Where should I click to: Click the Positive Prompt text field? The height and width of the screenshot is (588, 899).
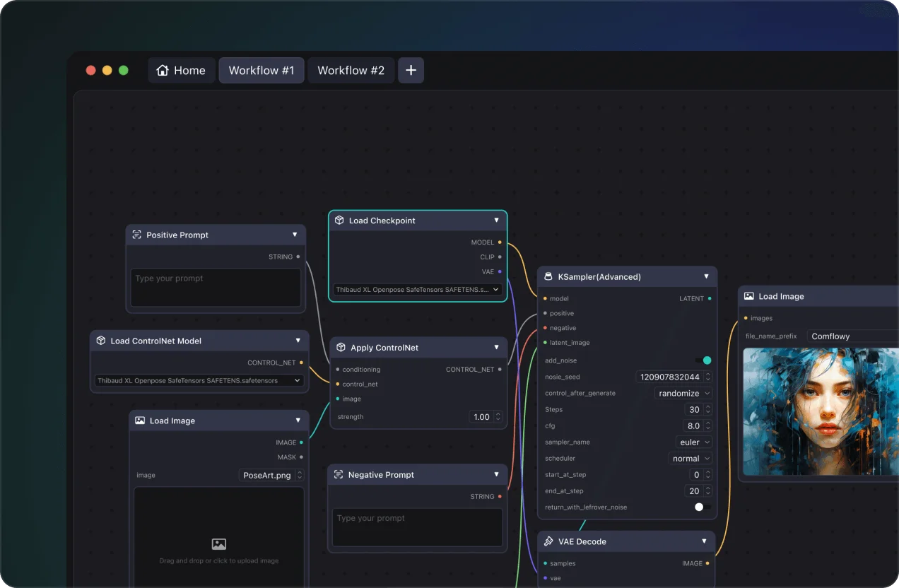pyautogui.click(x=216, y=288)
